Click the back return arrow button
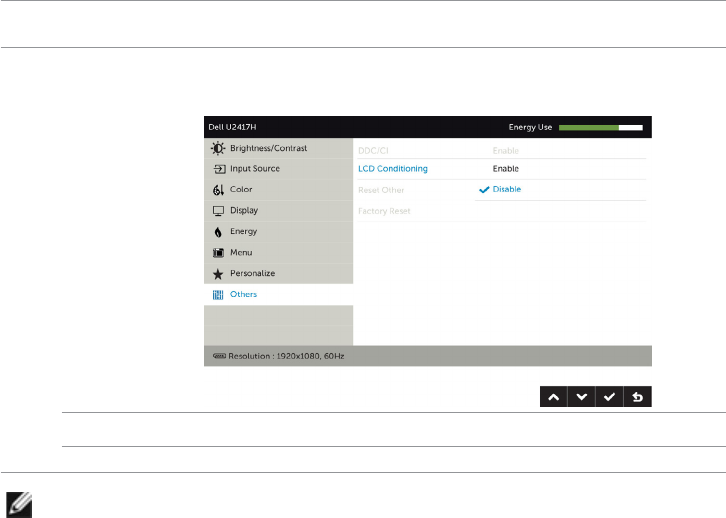This screenshot has height=518, width=726. [638, 397]
